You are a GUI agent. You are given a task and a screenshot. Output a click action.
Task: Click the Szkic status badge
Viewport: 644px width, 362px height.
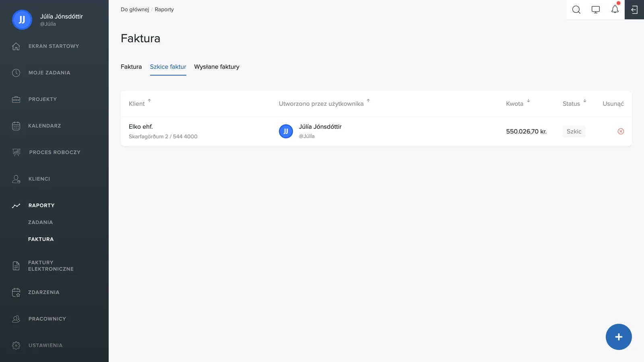574,132
